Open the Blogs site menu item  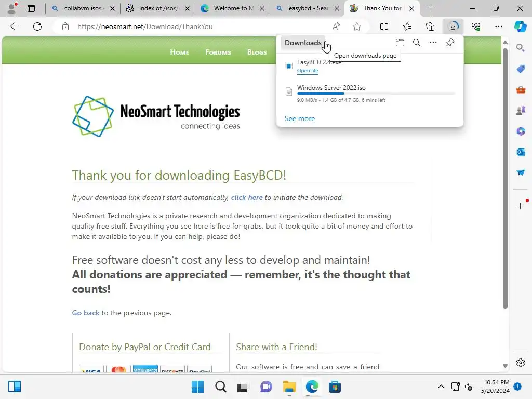[257, 52]
